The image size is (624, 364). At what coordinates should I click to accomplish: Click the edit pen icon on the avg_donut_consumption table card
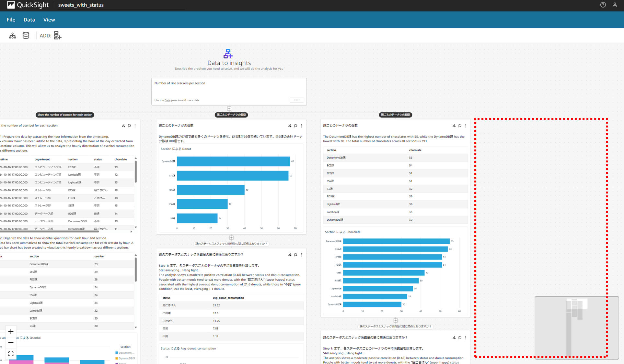(290, 255)
